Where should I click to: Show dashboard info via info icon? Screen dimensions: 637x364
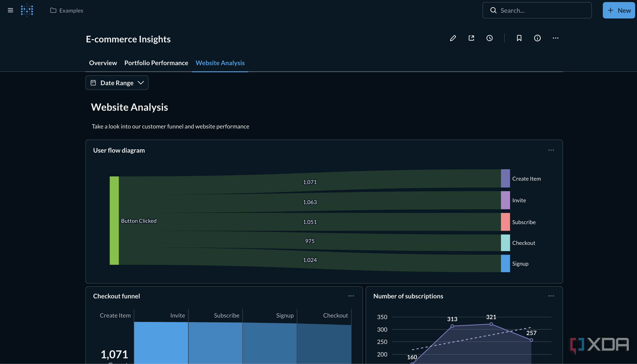coord(537,38)
